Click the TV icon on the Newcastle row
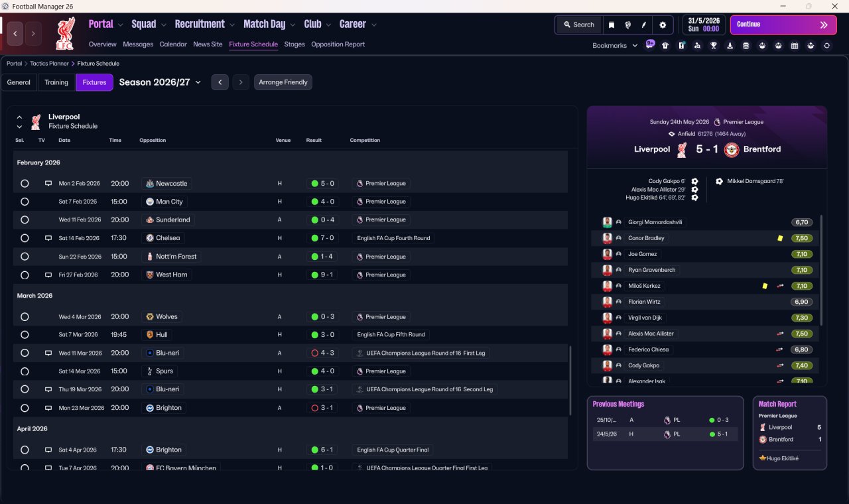The height and width of the screenshot is (504, 849). pos(48,184)
